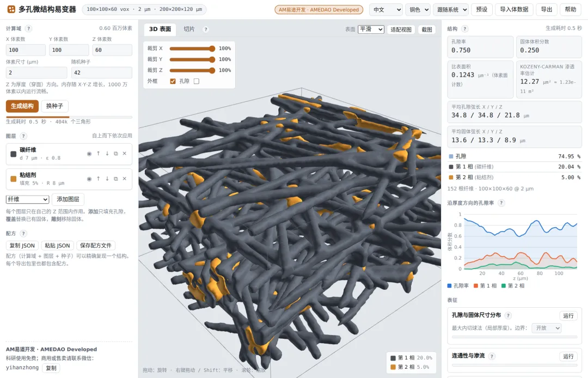588x378 pixels.
Task: Open help icon next to 配方 heading
Action: 23,233
